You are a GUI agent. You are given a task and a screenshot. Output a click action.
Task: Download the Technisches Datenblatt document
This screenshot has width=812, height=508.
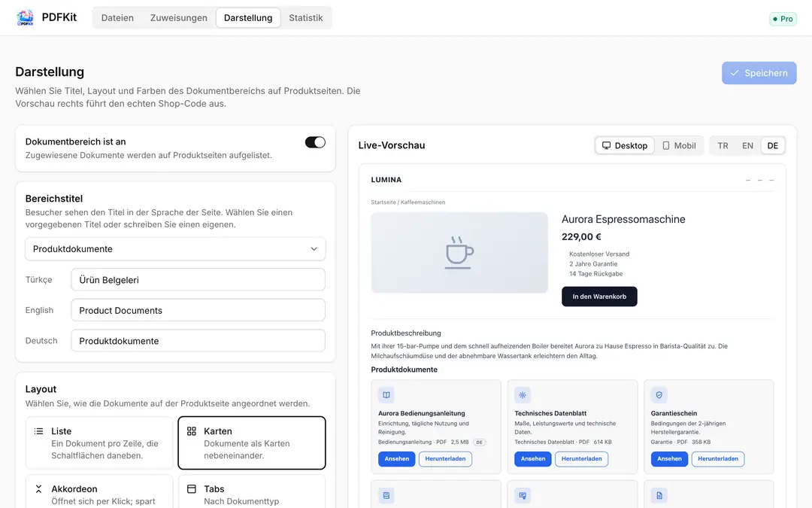coord(581,459)
